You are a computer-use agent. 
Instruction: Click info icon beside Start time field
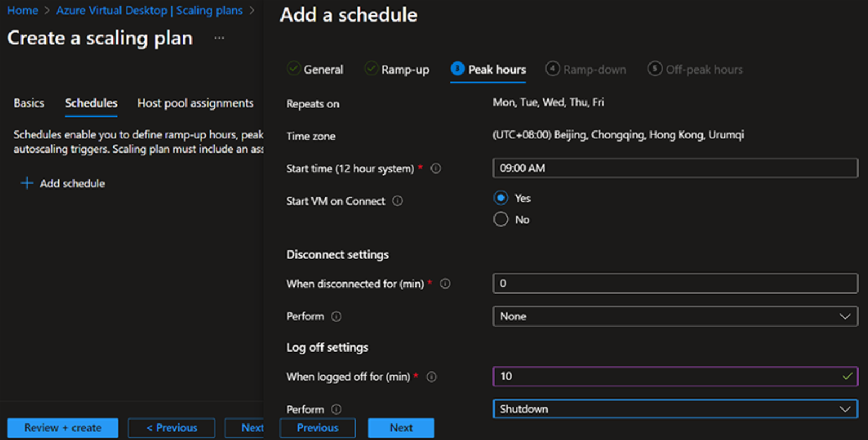[436, 169]
